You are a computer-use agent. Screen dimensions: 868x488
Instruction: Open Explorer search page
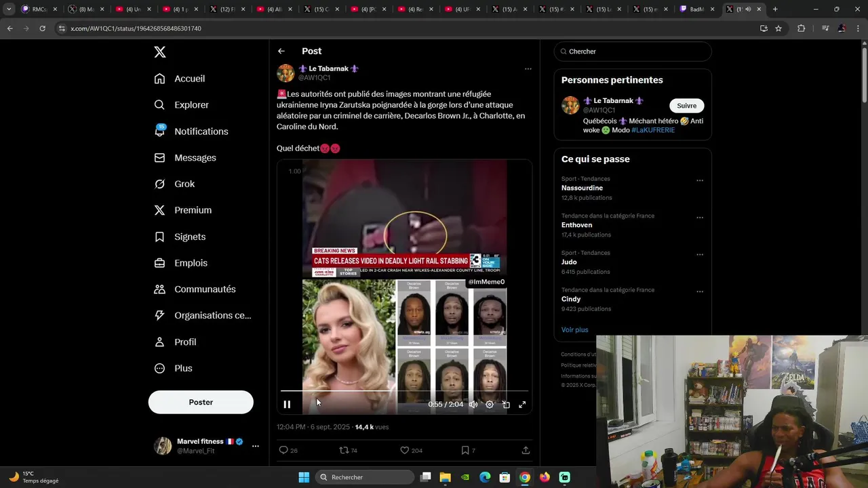[181, 105]
